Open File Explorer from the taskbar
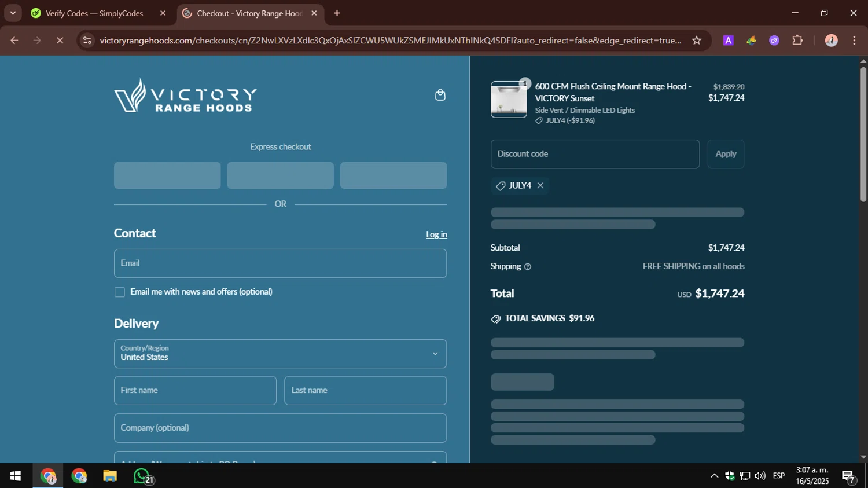Image resolution: width=868 pixels, height=488 pixels. [110, 476]
